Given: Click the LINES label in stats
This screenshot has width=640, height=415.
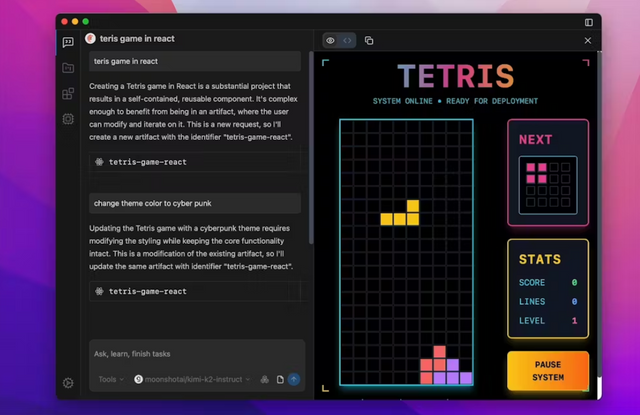Looking at the screenshot, I should click(x=532, y=302).
